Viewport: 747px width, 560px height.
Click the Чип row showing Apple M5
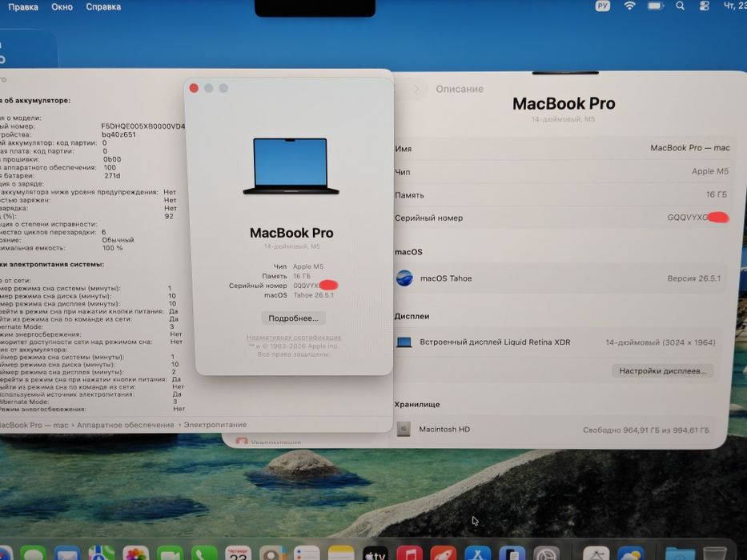(562, 171)
